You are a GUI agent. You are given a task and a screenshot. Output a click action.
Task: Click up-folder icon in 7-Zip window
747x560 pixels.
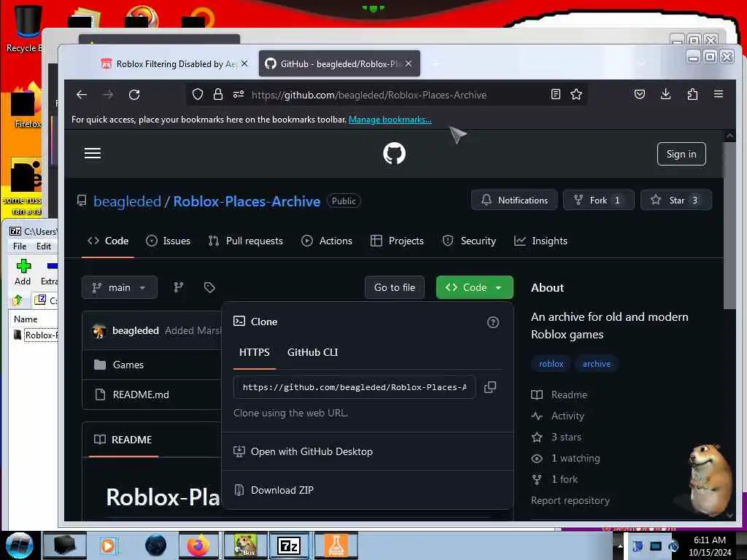coord(18,300)
